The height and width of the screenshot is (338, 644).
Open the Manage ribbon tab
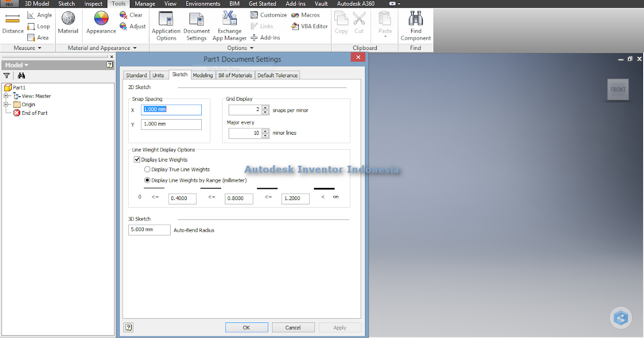[145, 4]
